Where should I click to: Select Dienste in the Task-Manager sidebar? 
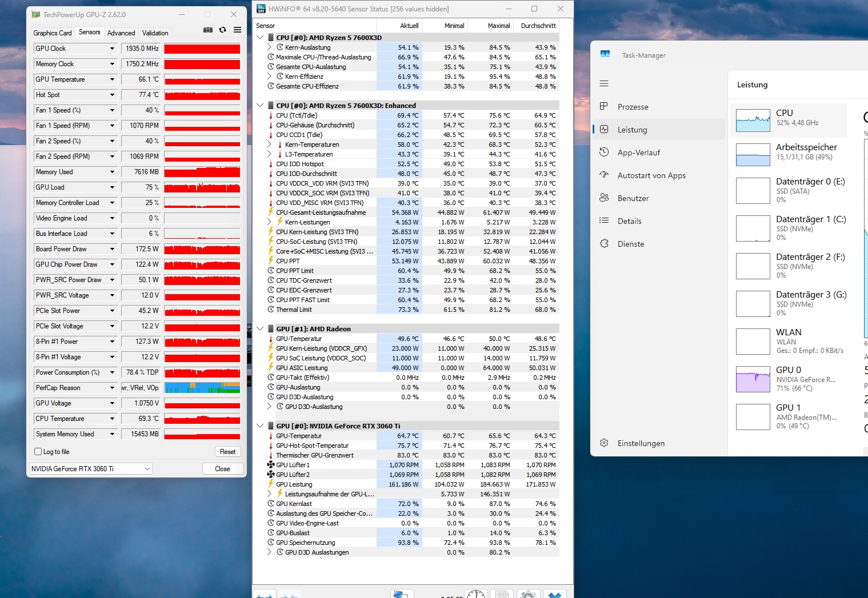point(604,243)
